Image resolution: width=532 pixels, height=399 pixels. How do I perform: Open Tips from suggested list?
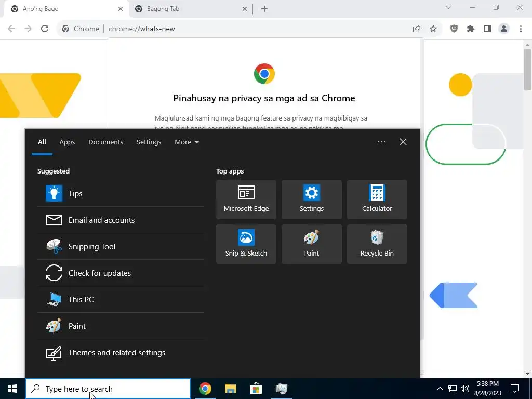point(121,193)
